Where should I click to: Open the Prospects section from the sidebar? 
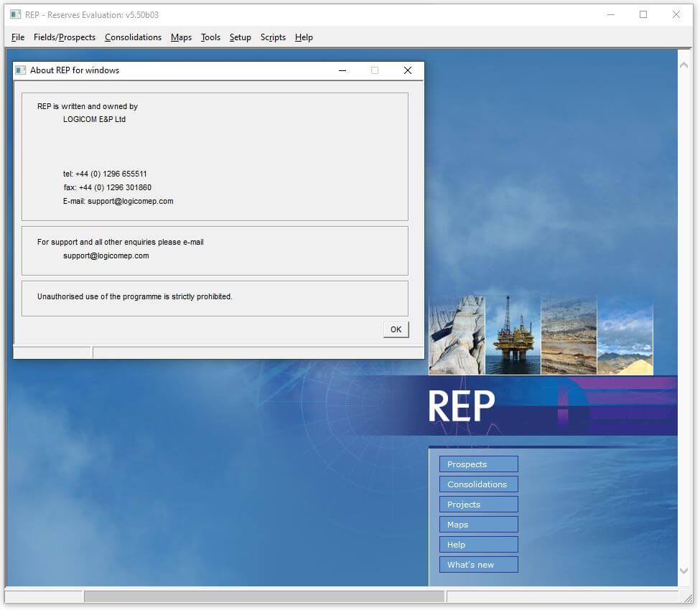click(x=478, y=464)
